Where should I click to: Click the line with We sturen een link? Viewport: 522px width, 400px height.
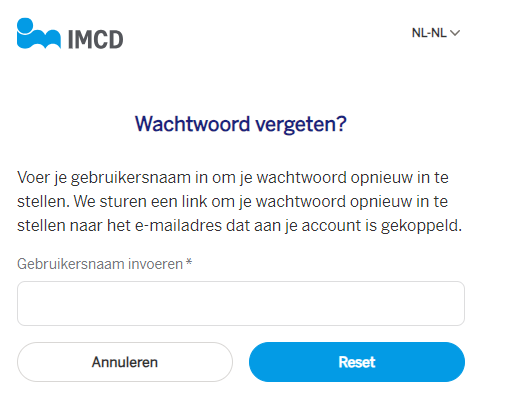click(232, 202)
